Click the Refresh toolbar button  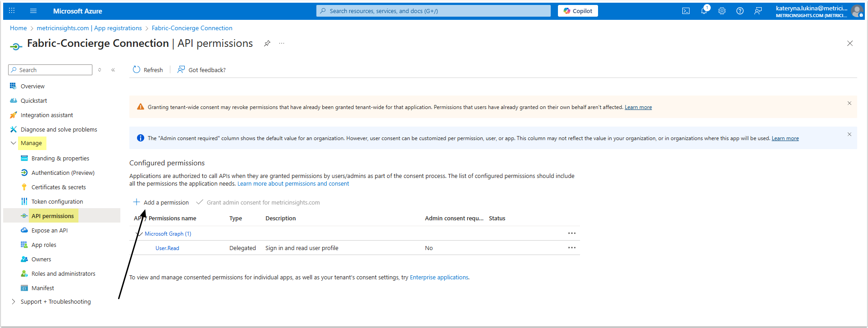pyautogui.click(x=148, y=70)
